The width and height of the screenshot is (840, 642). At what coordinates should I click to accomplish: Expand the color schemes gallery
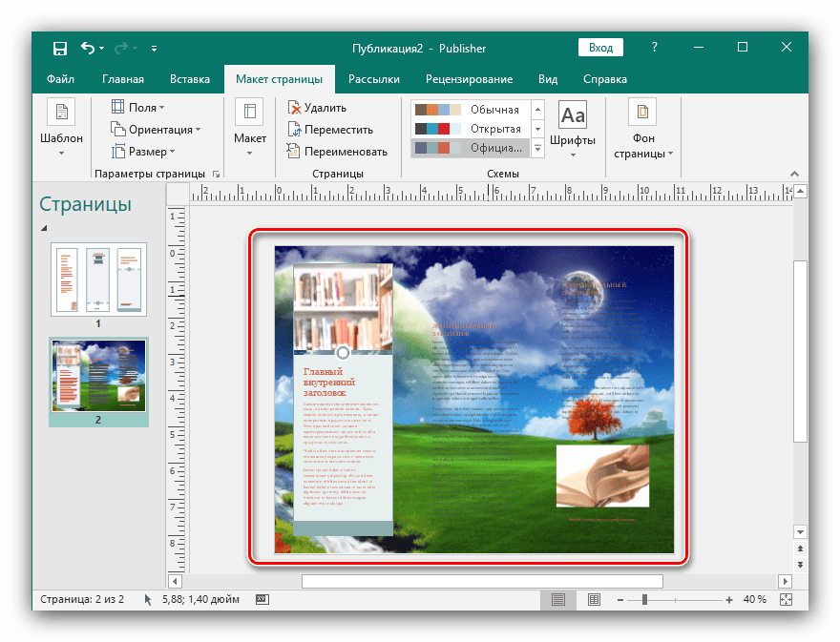coord(537,148)
